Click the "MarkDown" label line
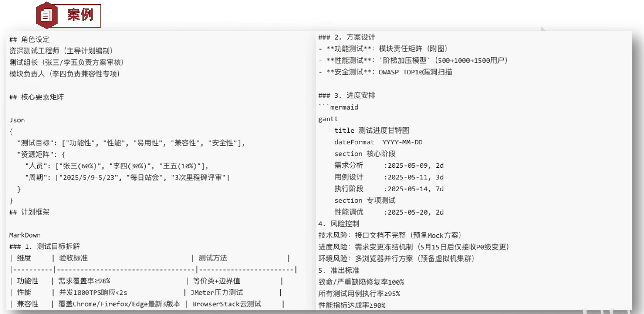The image size is (644, 314). point(25,235)
